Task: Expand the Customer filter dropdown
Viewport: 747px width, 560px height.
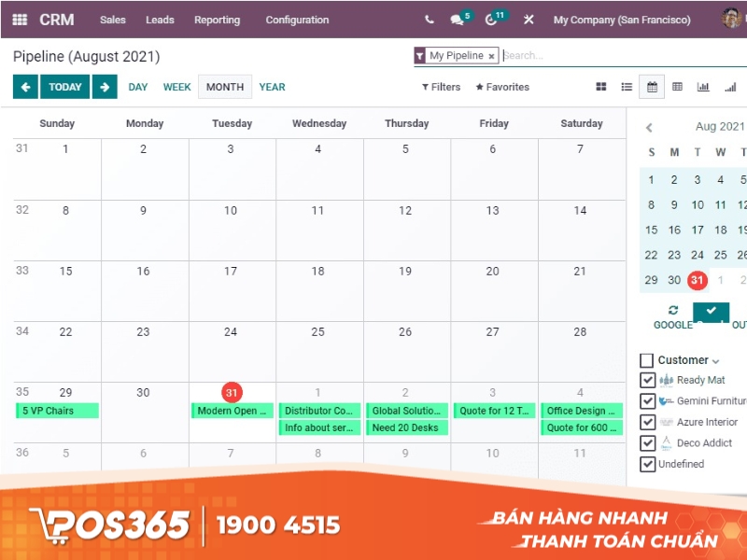Action: click(x=715, y=360)
